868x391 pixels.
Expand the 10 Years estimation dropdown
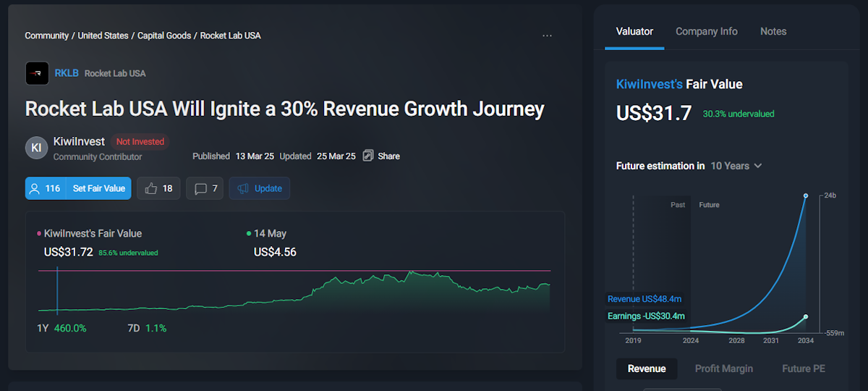[736, 166]
